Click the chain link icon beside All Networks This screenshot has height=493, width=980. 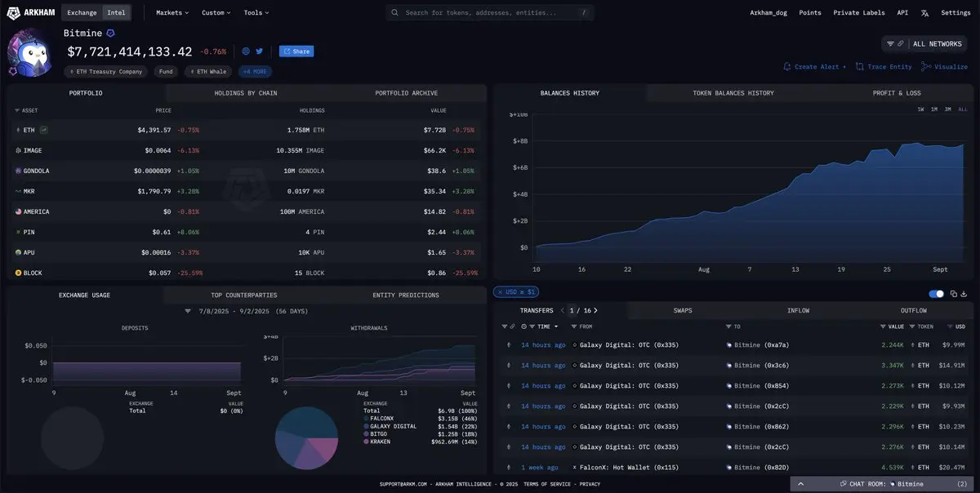coord(901,43)
